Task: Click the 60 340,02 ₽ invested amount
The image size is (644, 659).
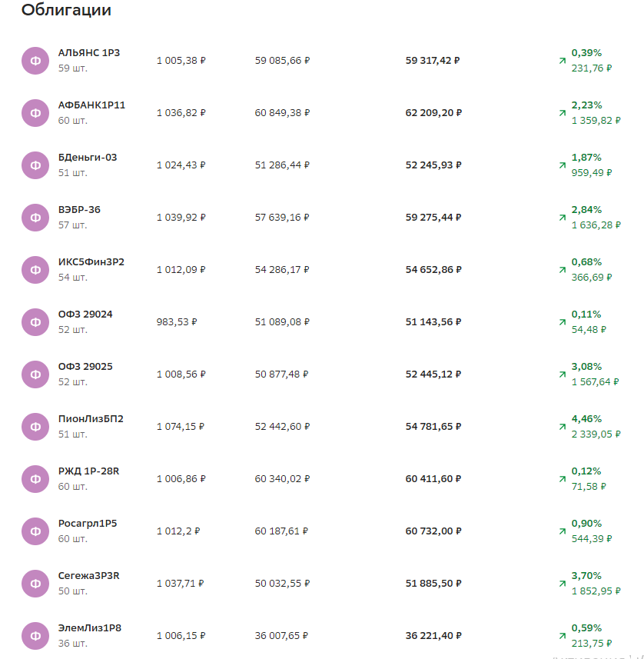Action: coord(282,478)
